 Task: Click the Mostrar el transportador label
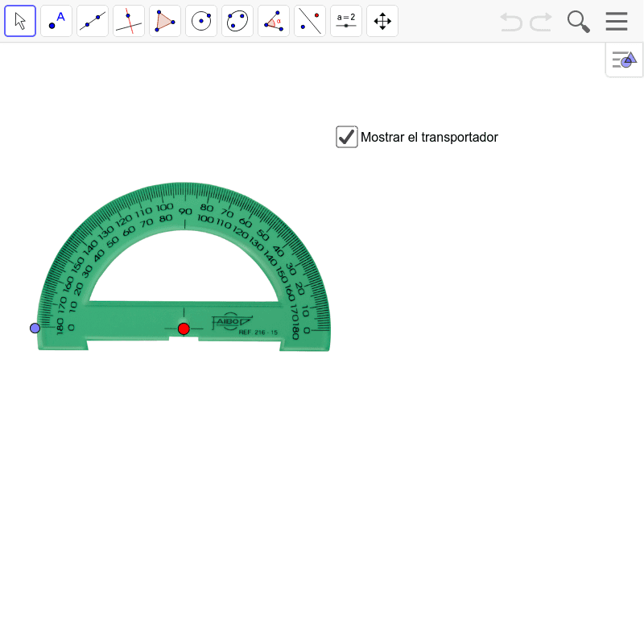[429, 137]
